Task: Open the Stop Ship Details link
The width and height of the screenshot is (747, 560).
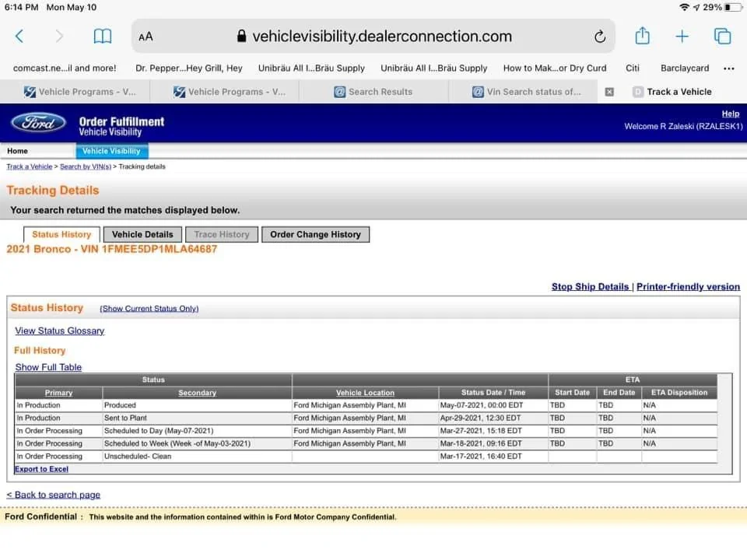Action: point(590,287)
